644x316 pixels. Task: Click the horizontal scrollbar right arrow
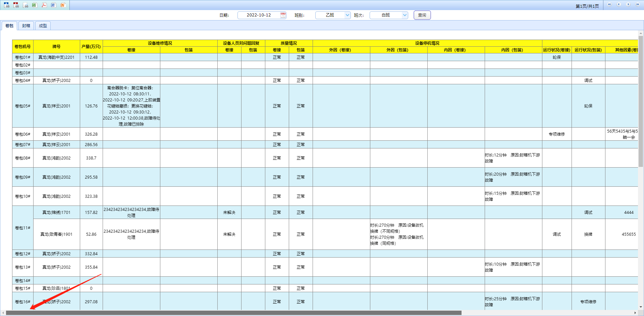[635, 313]
